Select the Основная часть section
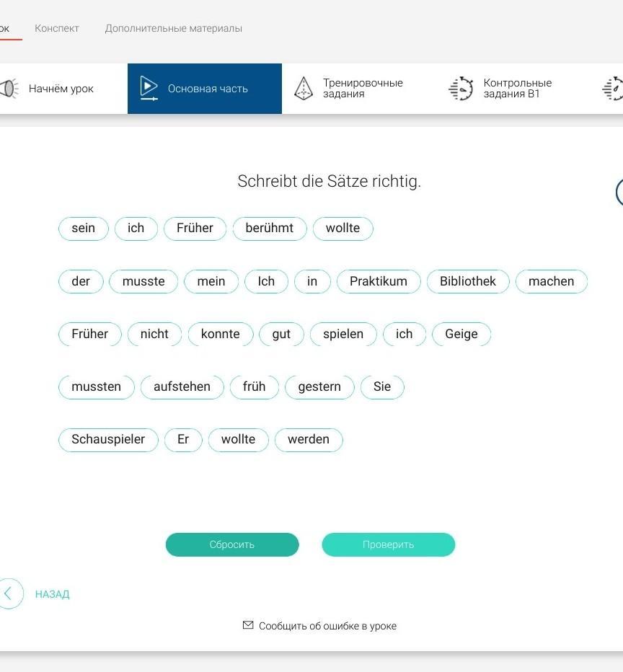Viewport: 623px width, 672px height. coord(205,89)
